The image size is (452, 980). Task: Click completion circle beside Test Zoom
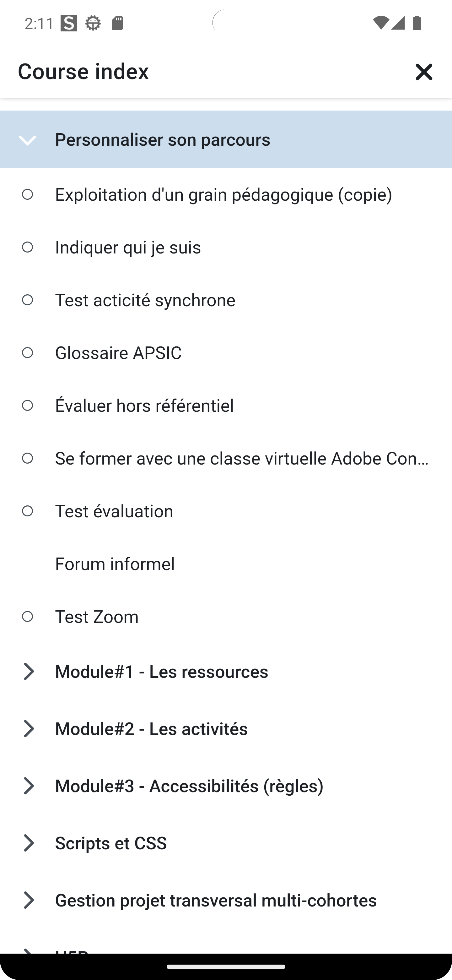click(27, 616)
